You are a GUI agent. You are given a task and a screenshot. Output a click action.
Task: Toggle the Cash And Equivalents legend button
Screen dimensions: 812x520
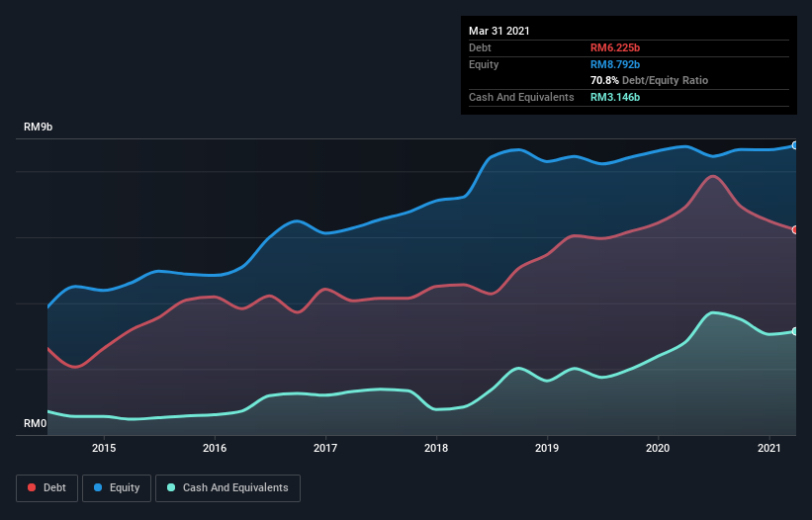(x=227, y=488)
